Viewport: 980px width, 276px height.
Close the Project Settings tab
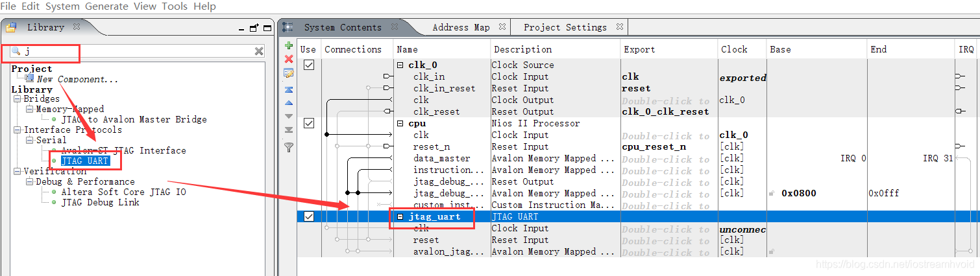pyautogui.click(x=619, y=27)
